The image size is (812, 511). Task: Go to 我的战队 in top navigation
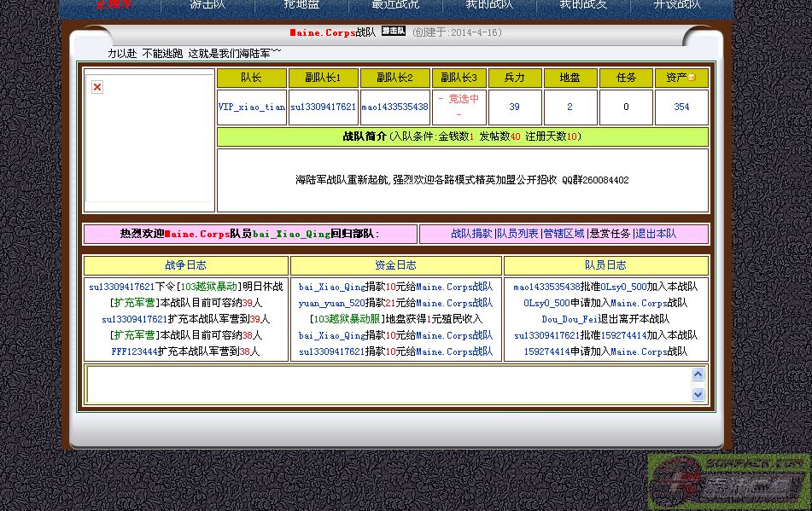pyautogui.click(x=489, y=4)
